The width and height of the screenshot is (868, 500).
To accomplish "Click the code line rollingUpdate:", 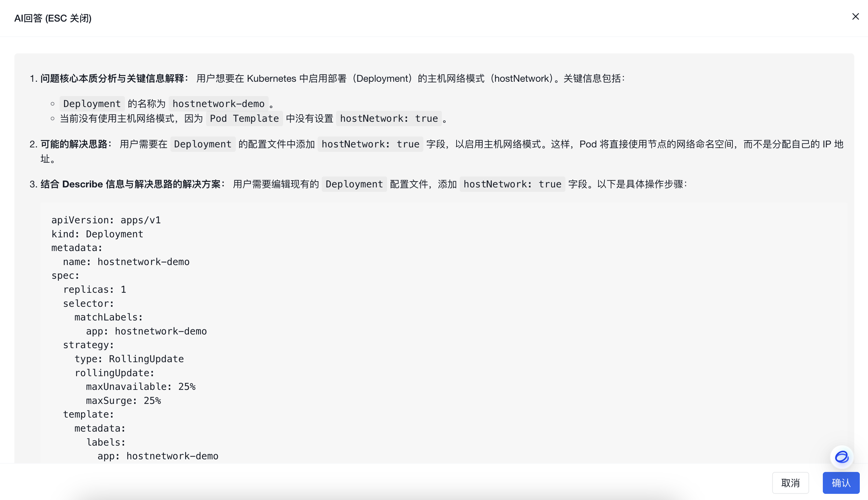I will (x=114, y=372).
